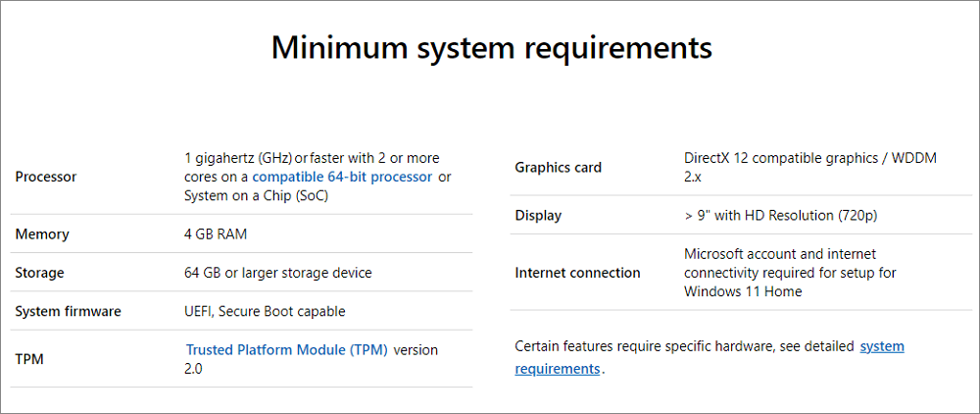
Task: Open the compatible 64-bit processor link
Action: pyautogui.click(x=342, y=177)
